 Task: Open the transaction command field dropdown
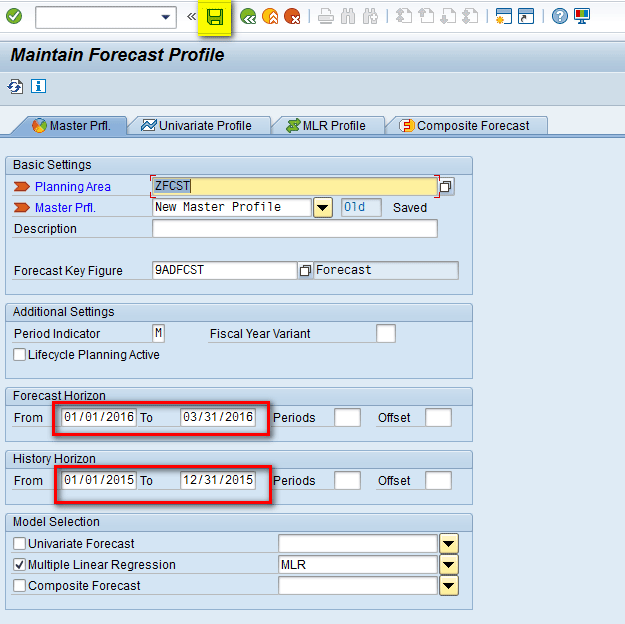(x=165, y=17)
